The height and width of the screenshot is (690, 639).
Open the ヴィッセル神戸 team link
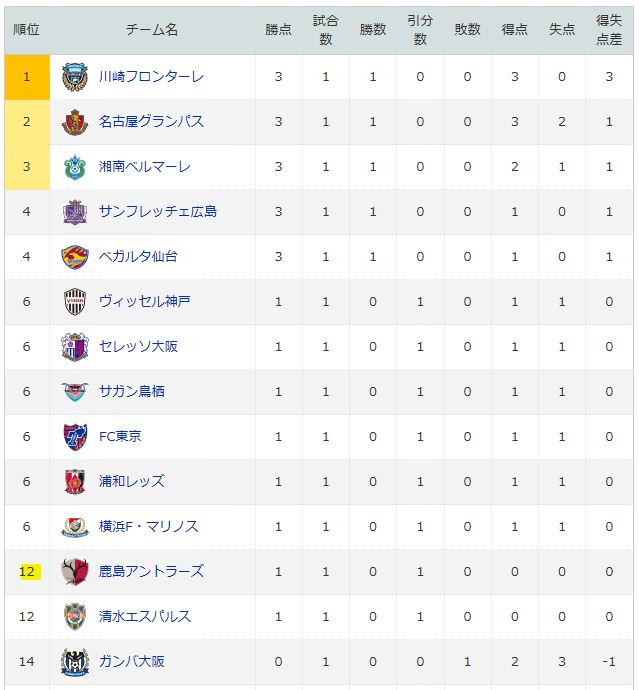pos(144,302)
